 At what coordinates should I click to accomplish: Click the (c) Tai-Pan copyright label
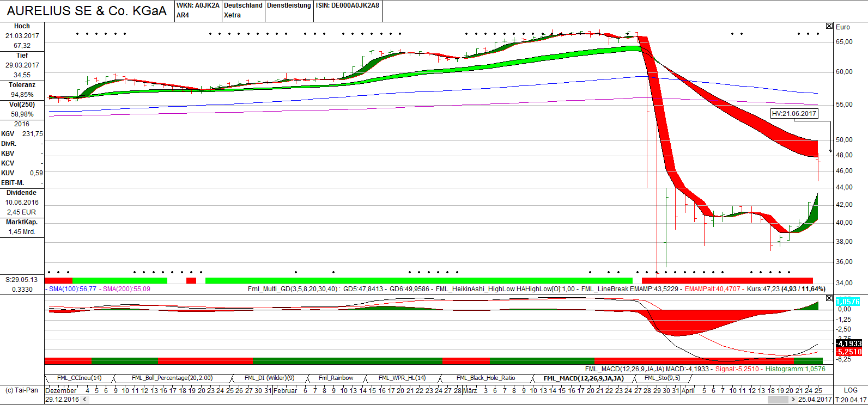click(x=22, y=390)
